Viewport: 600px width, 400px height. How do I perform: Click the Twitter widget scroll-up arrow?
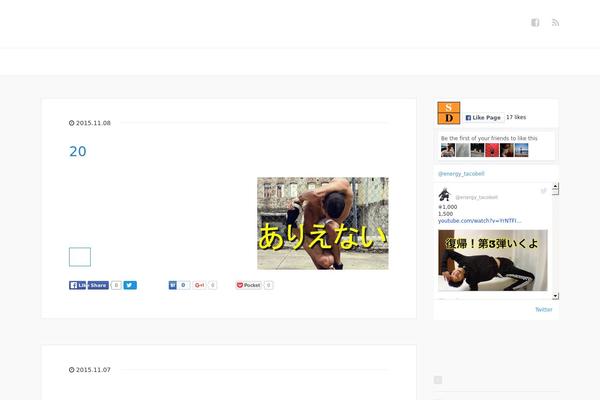click(555, 186)
